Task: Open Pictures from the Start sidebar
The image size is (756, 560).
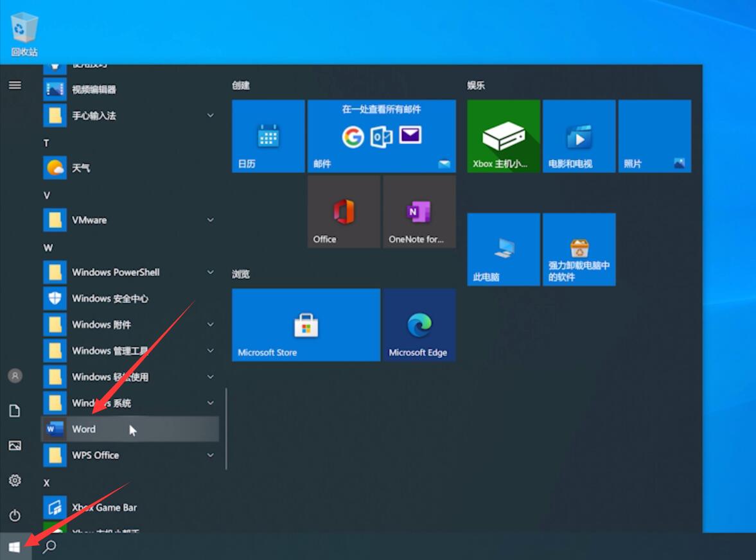Action: coord(15,445)
